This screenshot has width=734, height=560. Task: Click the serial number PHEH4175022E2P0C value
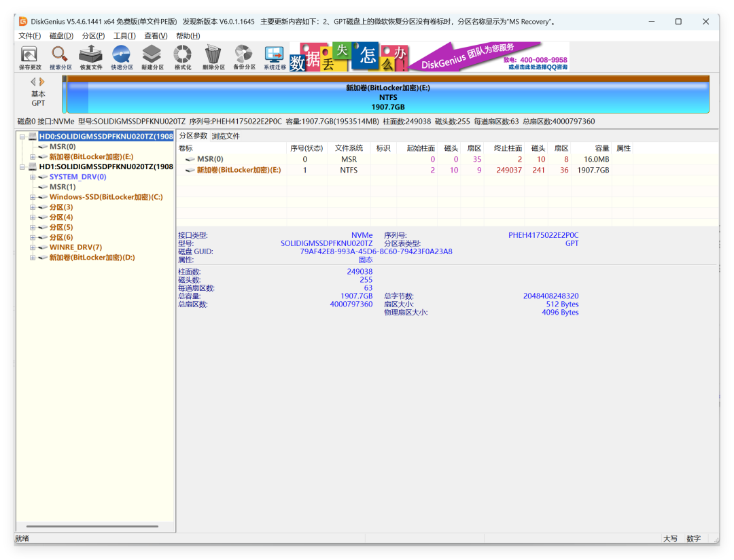pyautogui.click(x=543, y=235)
